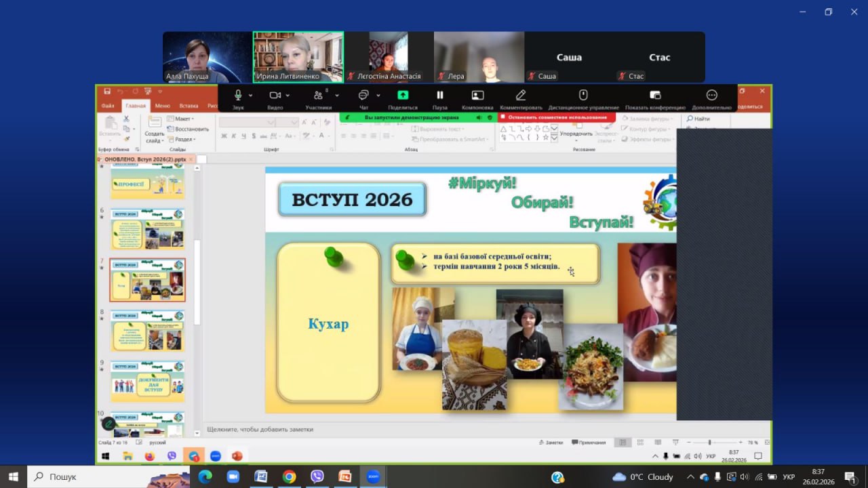Image resolution: width=868 pixels, height=488 pixels.
Task: Expand the arrow next to Звук
Action: point(251,96)
